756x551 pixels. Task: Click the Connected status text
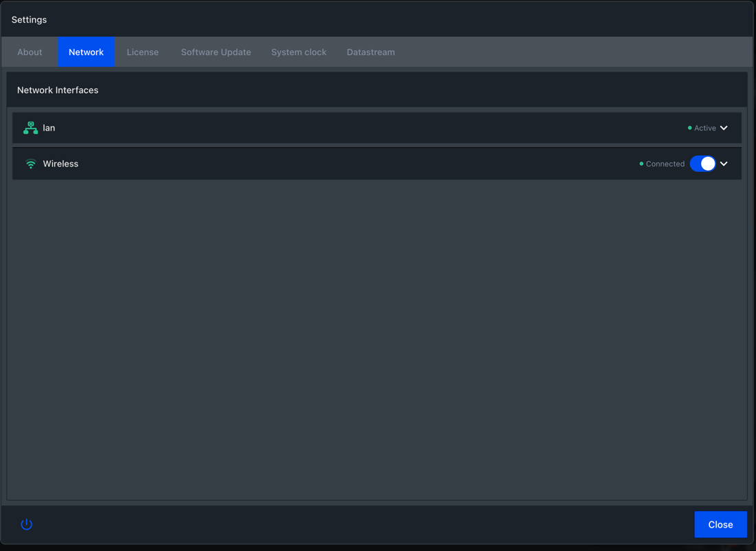point(665,164)
